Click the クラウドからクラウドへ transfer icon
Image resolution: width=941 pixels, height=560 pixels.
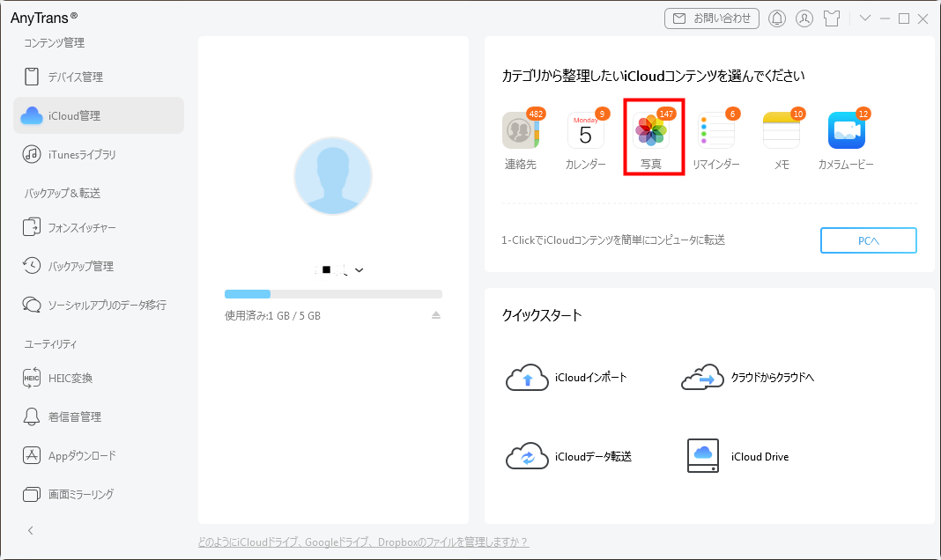[703, 377]
